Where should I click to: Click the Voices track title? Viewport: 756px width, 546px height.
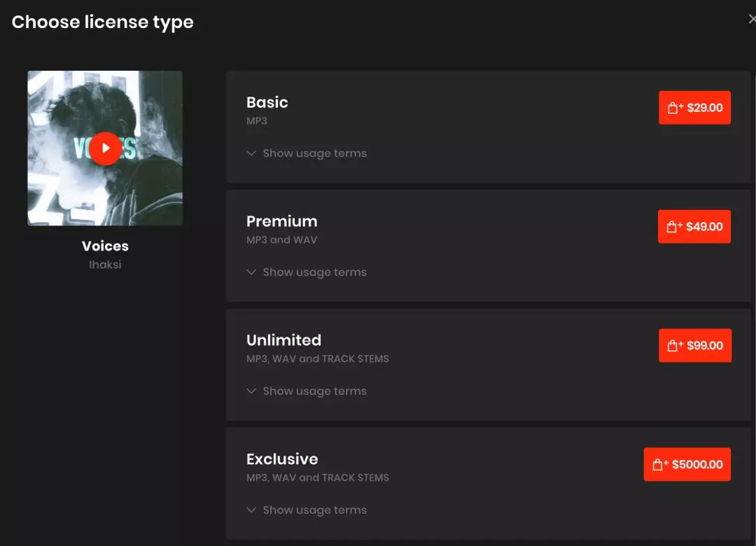point(105,246)
